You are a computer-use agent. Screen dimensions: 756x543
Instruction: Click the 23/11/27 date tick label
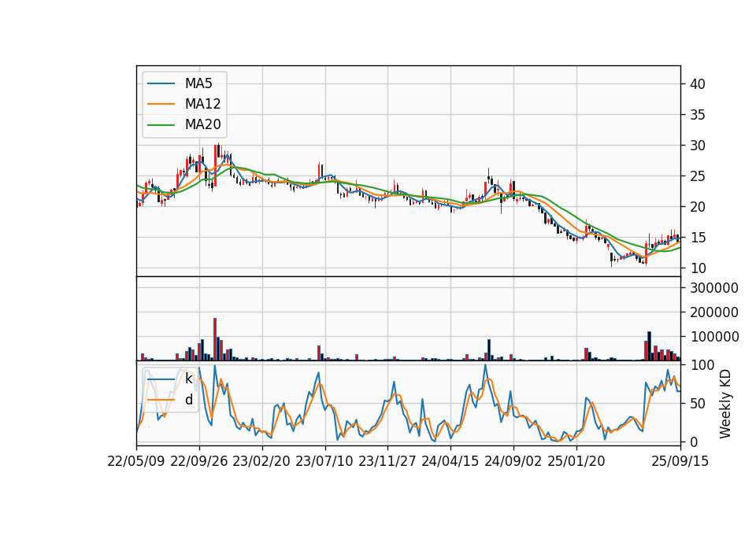387,461
